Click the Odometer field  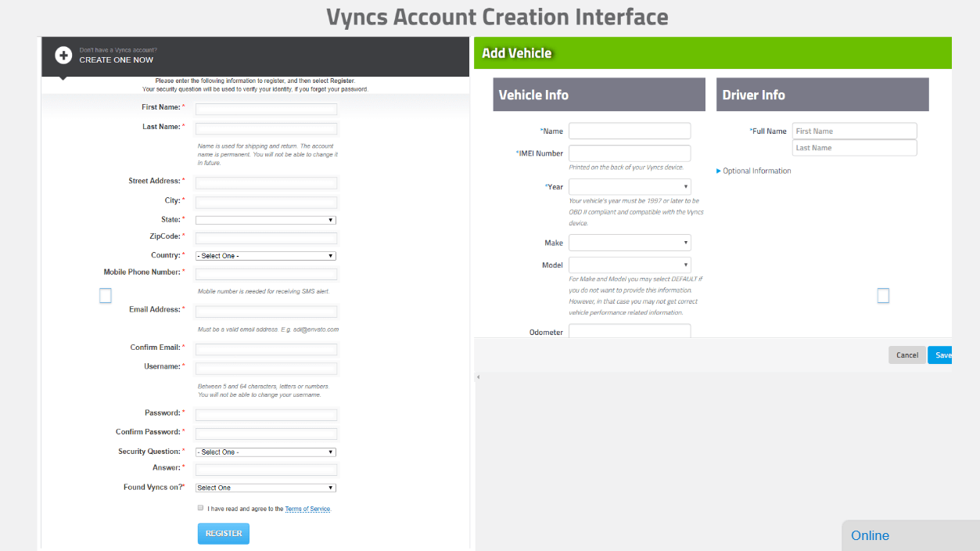pos(630,331)
